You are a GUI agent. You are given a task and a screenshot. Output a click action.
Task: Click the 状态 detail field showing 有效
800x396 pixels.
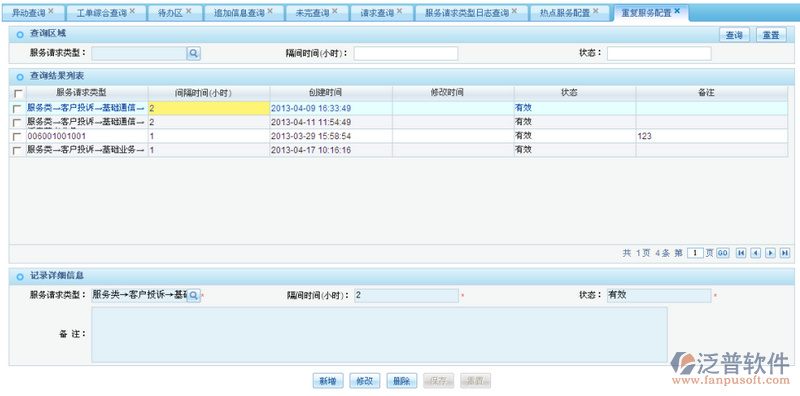click(x=659, y=296)
